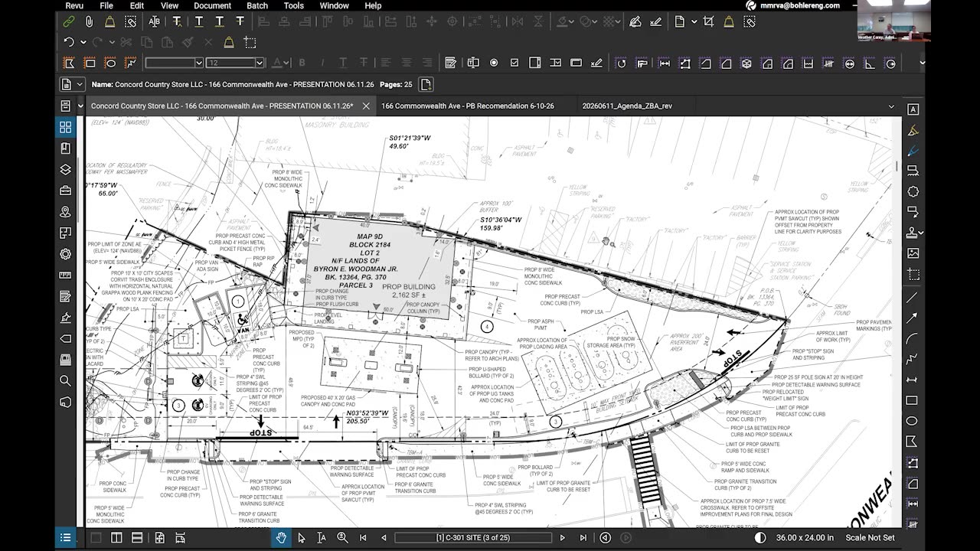Image resolution: width=980 pixels, height=551 pixels.
Task: Select the Volume measurement cube tool
Action: pos(746,63)
